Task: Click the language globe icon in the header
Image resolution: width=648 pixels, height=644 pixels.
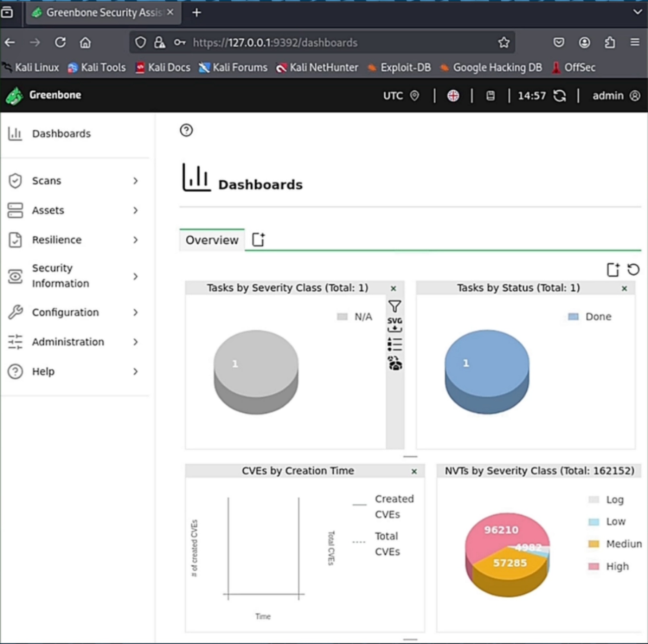Action: click(453, 96)
